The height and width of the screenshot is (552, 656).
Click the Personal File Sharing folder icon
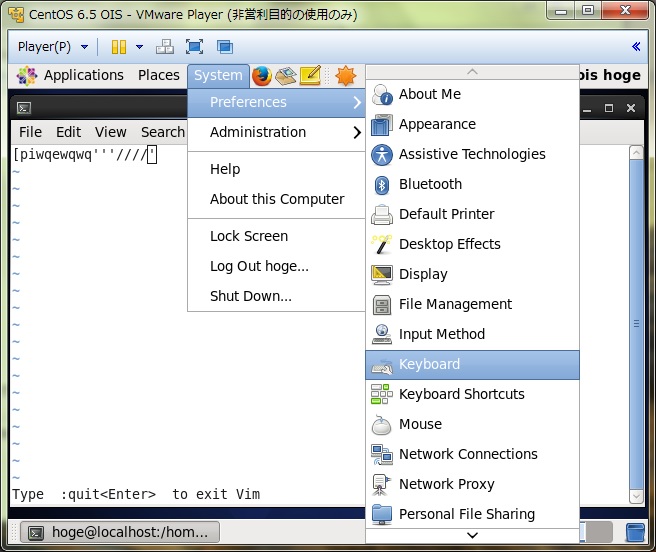(382, 514)
